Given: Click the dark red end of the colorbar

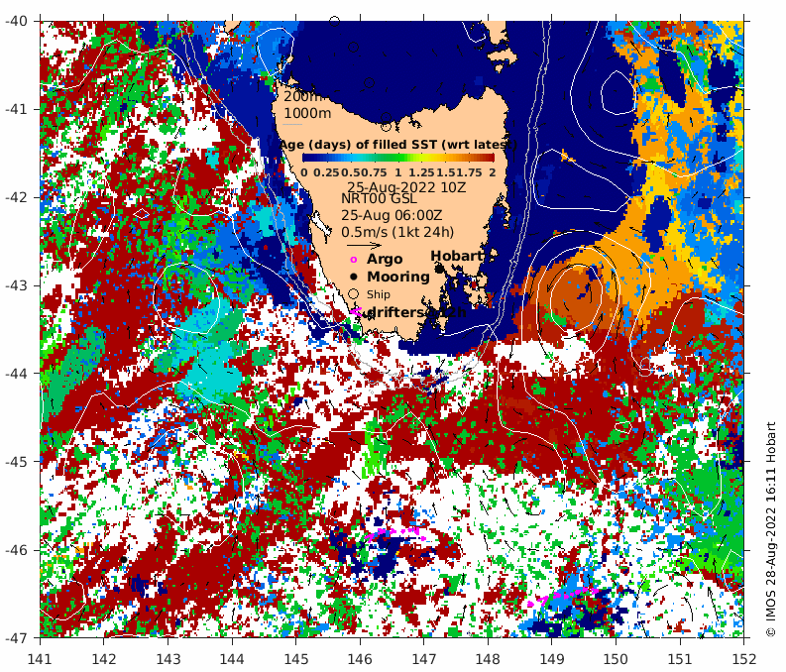Looking at the screenshot, I should pyautogui.click(x=492, y=158).
